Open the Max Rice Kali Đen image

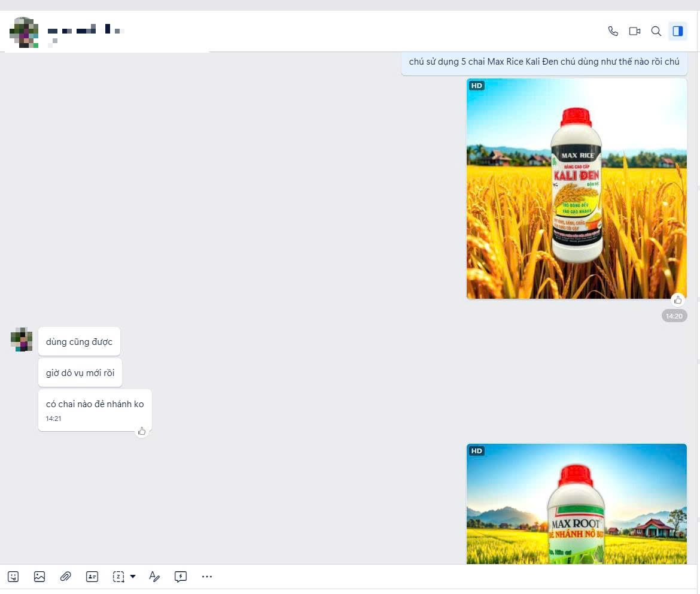point(576,189)
